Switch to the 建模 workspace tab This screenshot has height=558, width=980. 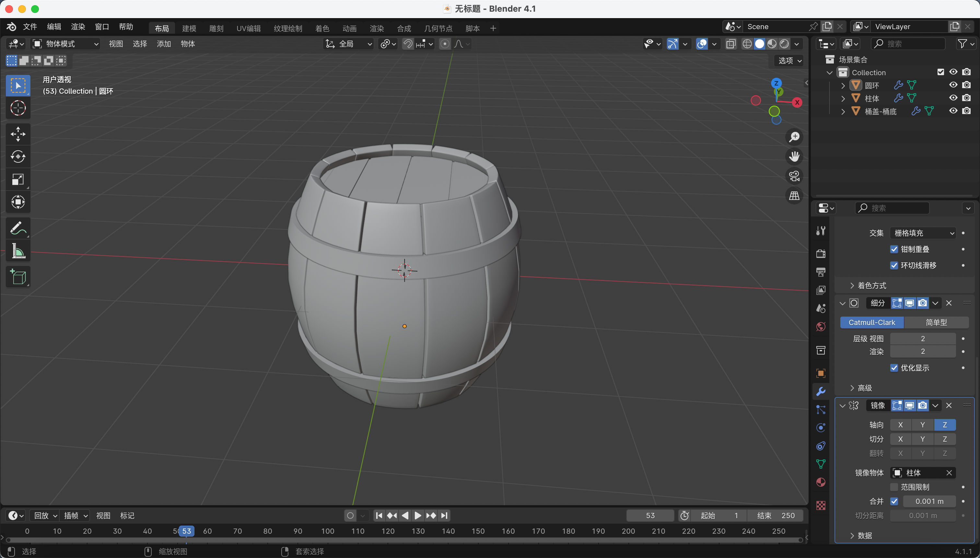coord(189,29)
